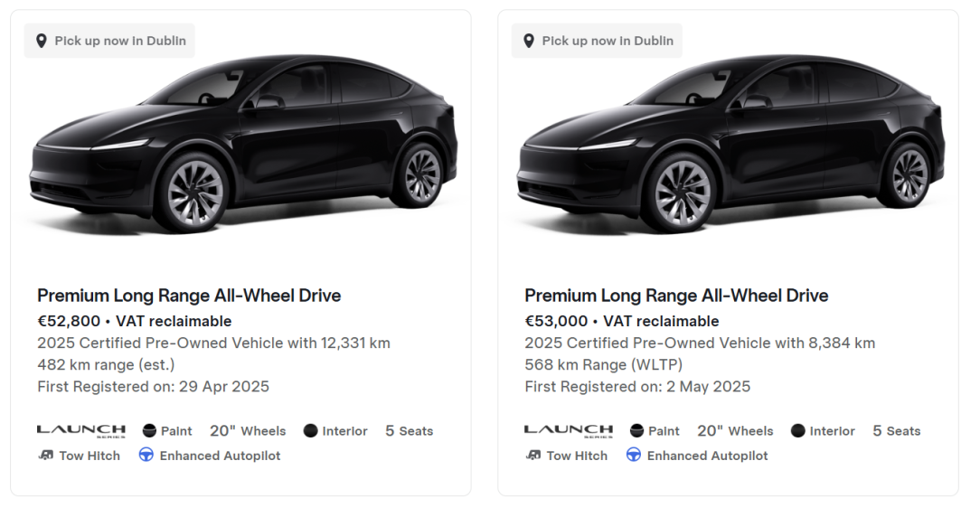Click the €52,800 VAT reclaimable price
This screenshot has height=508, width=980.
tap(134, 321)
